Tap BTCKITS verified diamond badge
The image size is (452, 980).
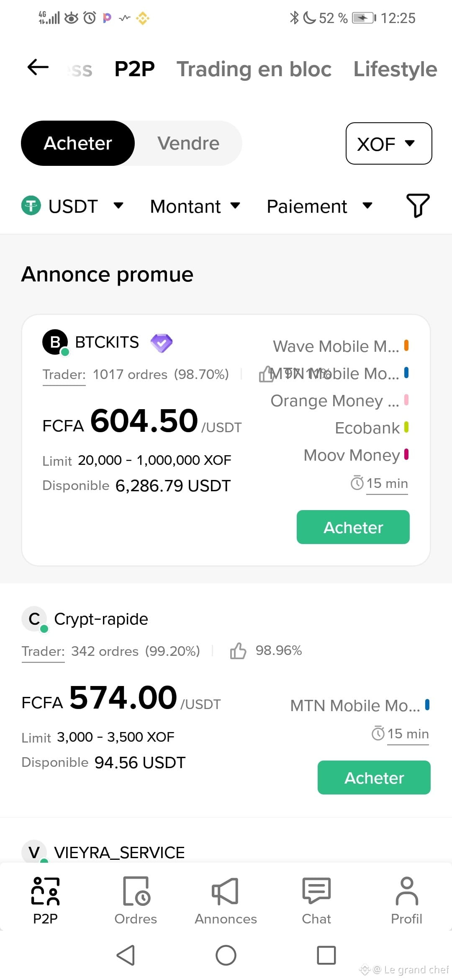point(162,343)
